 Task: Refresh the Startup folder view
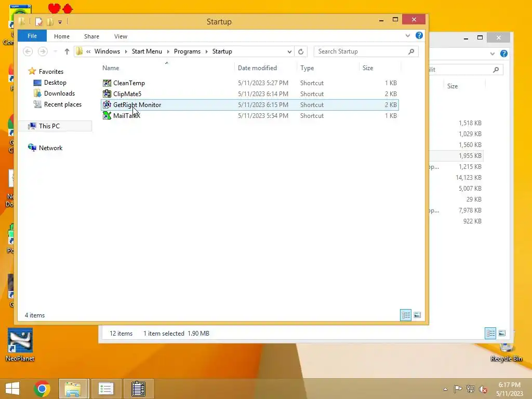[301, 51]
